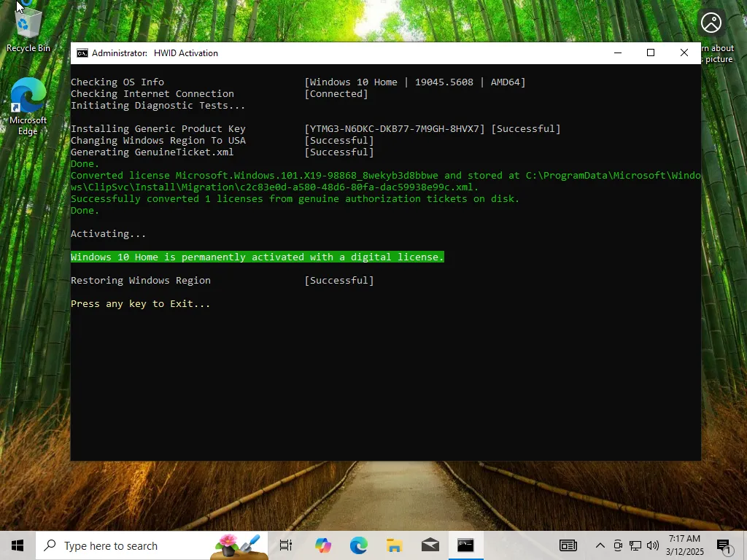Open the Microsoft Edge desktop shortcut
747x560 pixels.
(x=28, y=106)
